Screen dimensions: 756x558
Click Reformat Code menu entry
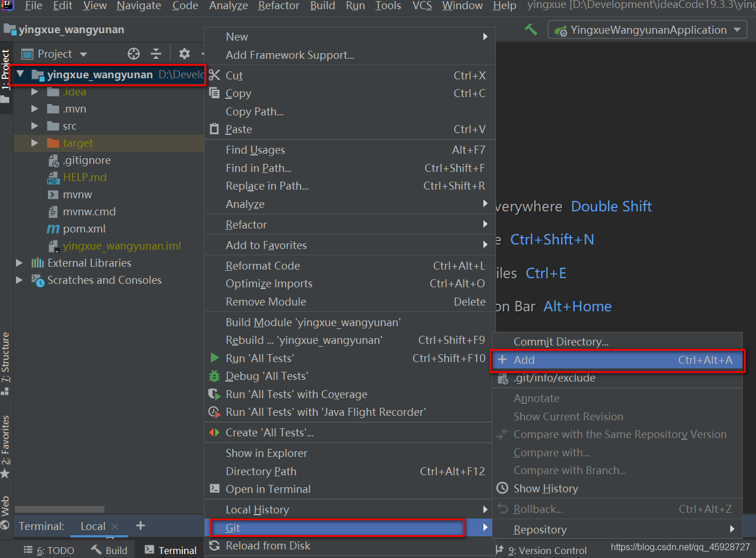(350, 266)
